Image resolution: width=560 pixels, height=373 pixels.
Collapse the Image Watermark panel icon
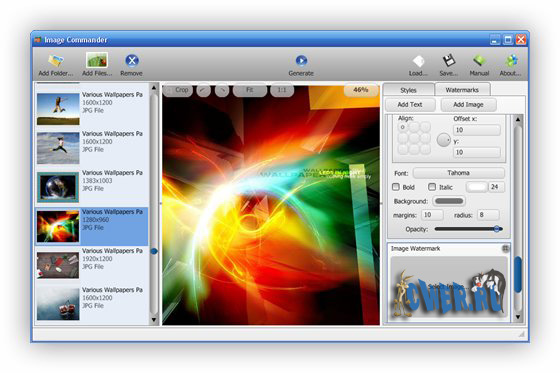tap(505, 248)
